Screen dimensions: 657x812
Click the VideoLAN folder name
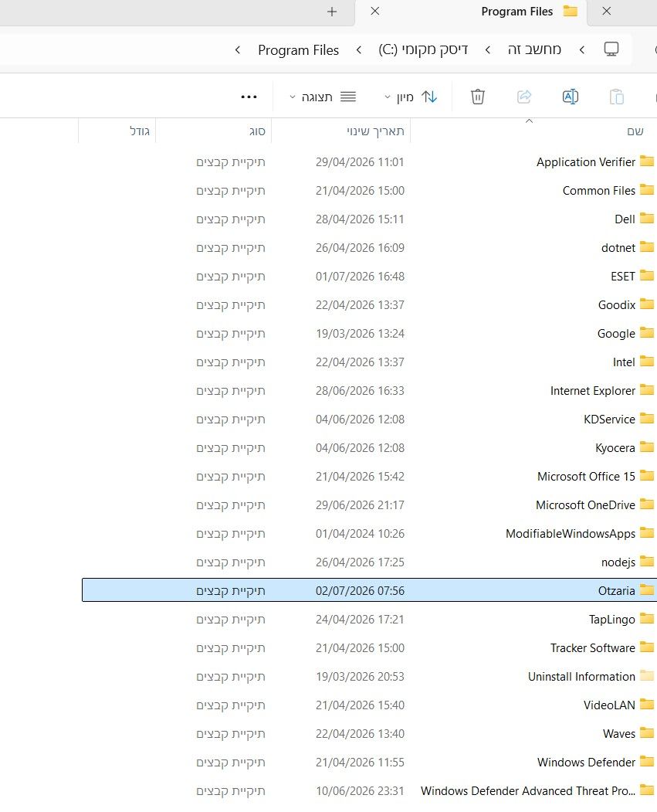[609, 705]
